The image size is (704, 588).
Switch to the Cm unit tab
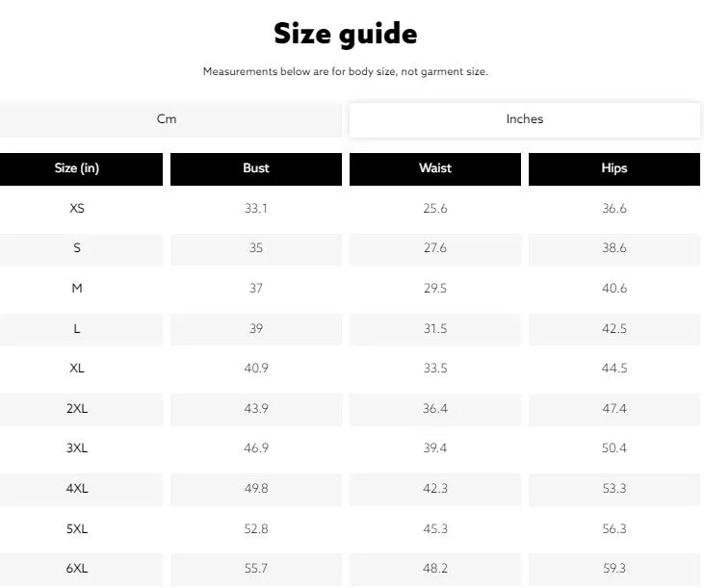pyautogui.click(x=167, y=119)
